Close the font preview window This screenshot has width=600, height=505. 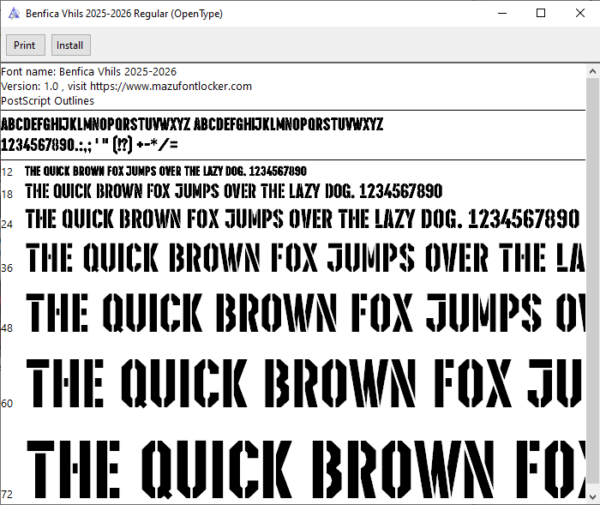580,13
